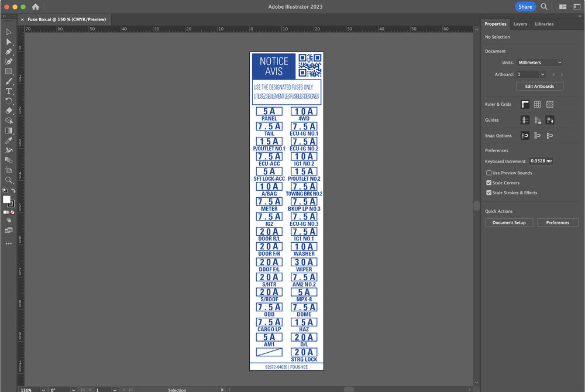Open the Search magnifier icon
The image size is (585, 392).
[x=544, y=6]
